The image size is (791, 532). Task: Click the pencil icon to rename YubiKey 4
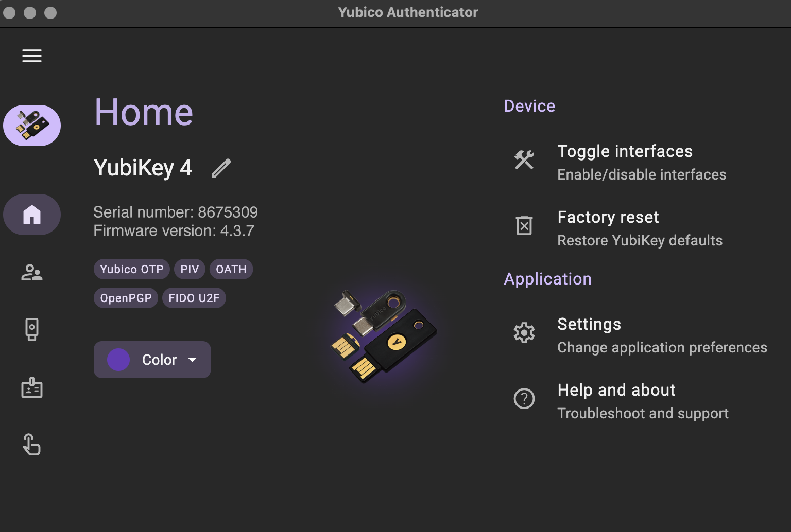pyautogui.click(x=221, y=168)
